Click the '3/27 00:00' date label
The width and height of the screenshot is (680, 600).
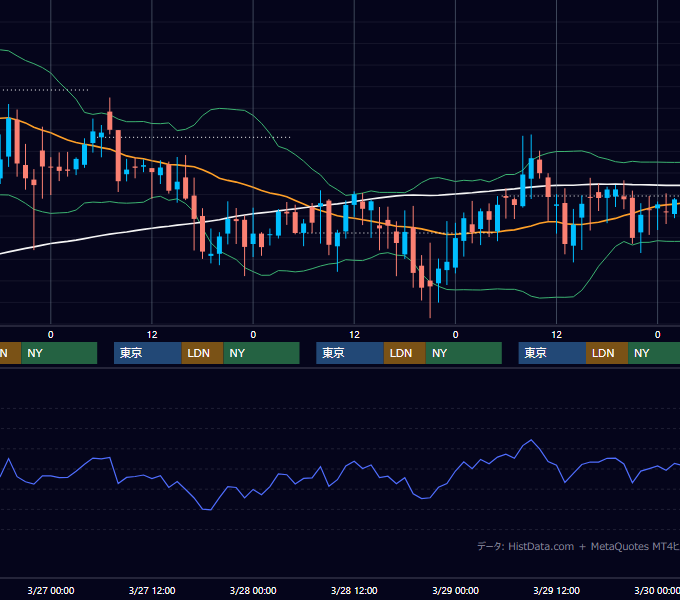pos(51,590)
